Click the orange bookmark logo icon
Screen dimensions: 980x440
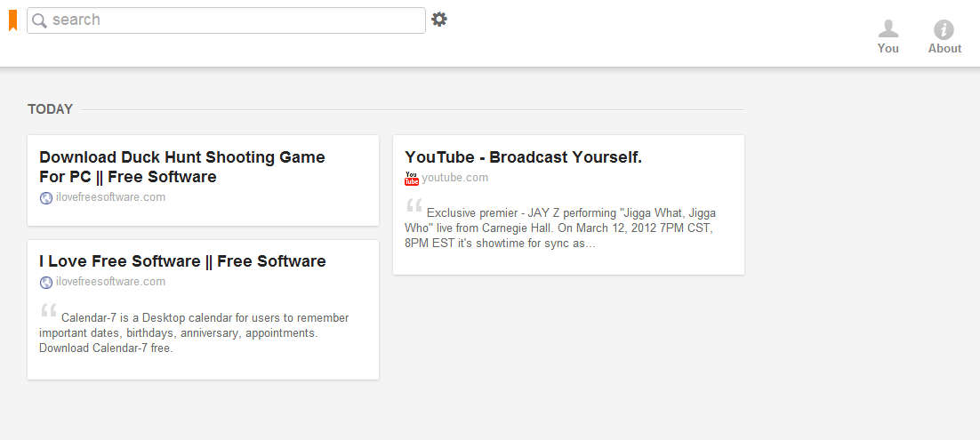click(x=13, y=20)
